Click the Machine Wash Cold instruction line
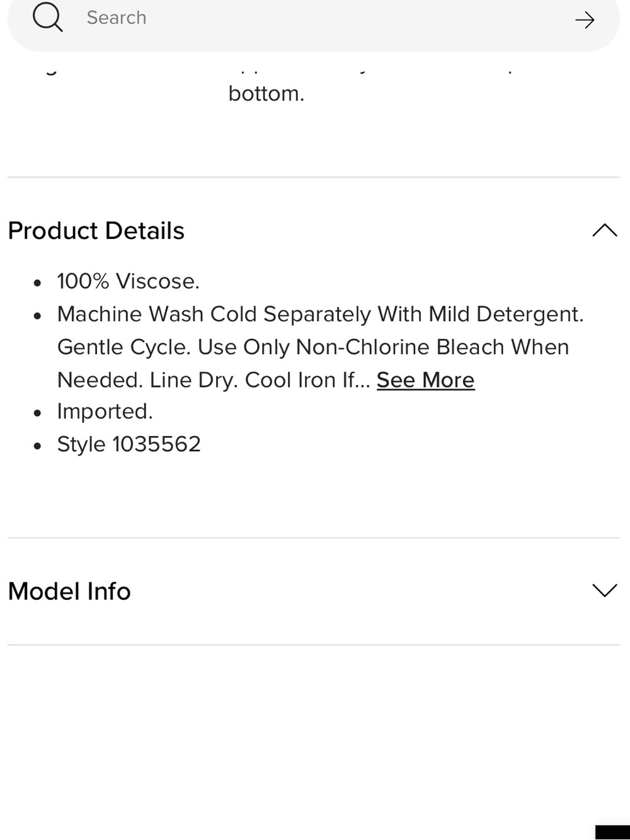The width and height of the screenshot is (630, 840). 320,314
